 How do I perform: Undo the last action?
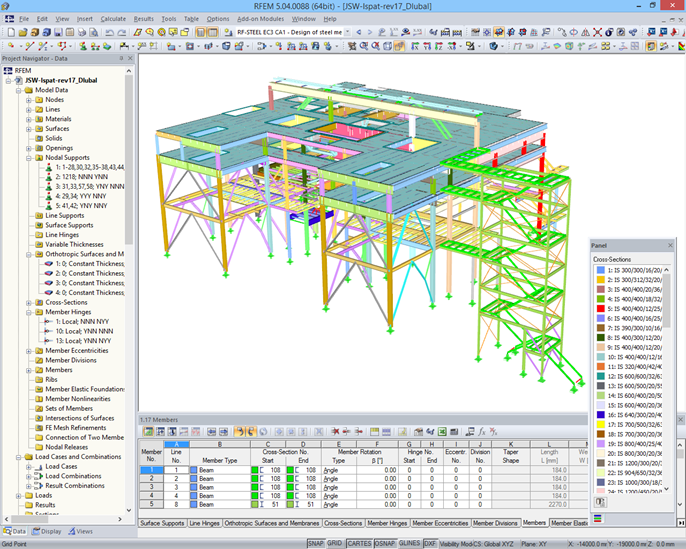pos(110,32)
